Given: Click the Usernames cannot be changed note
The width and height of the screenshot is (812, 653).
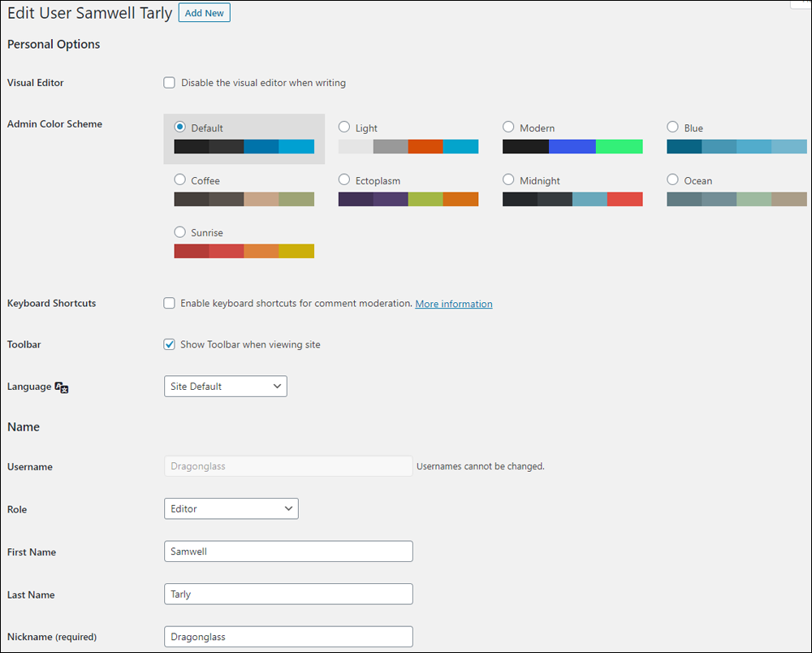Looking at the screenshot, I should tap(481, 466).
